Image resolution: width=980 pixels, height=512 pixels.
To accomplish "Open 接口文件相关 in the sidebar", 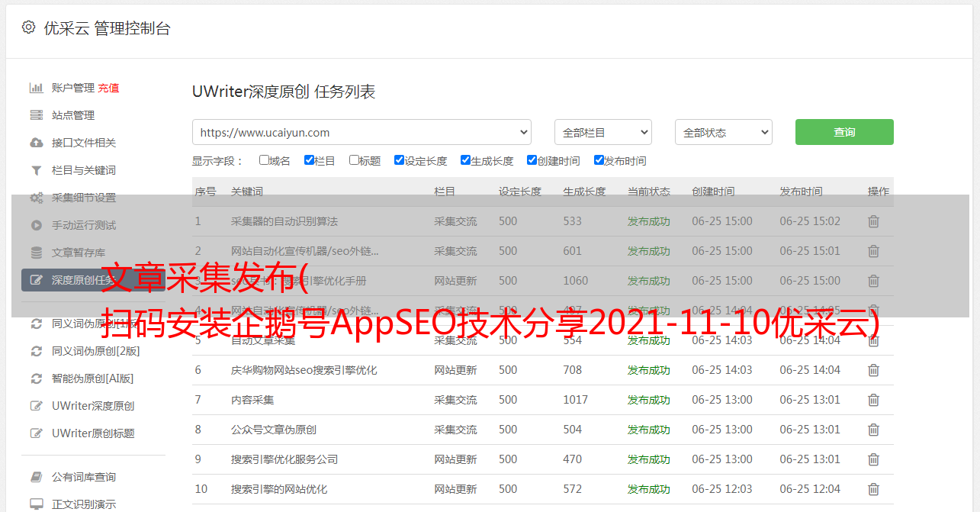I will click(x=84, y=143).
